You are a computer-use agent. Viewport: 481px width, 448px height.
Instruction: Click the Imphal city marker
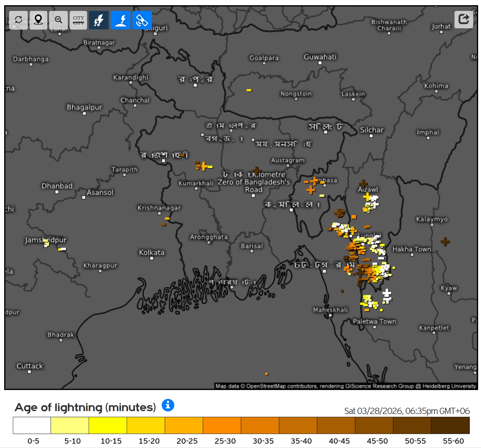[x=428, y=138]
